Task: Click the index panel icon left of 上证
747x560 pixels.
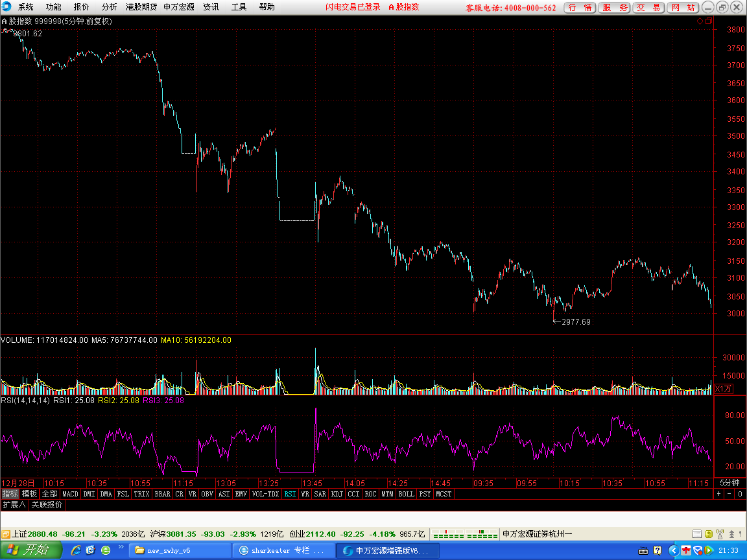Action: pyautogui.click(x=5, y=534)
